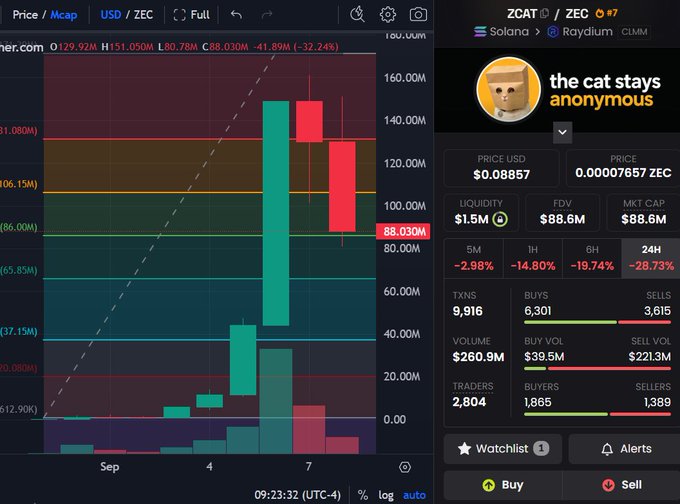Add ZCAT to Watchlist
Image resolution: width=680 pixels, height=504 pixels.
pos(503,448)
